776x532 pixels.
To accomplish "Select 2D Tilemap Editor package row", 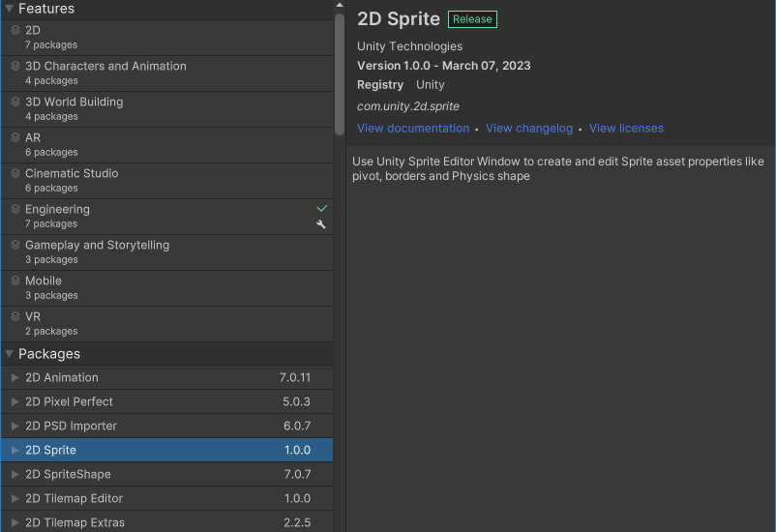I will click(x=167, y=498).
